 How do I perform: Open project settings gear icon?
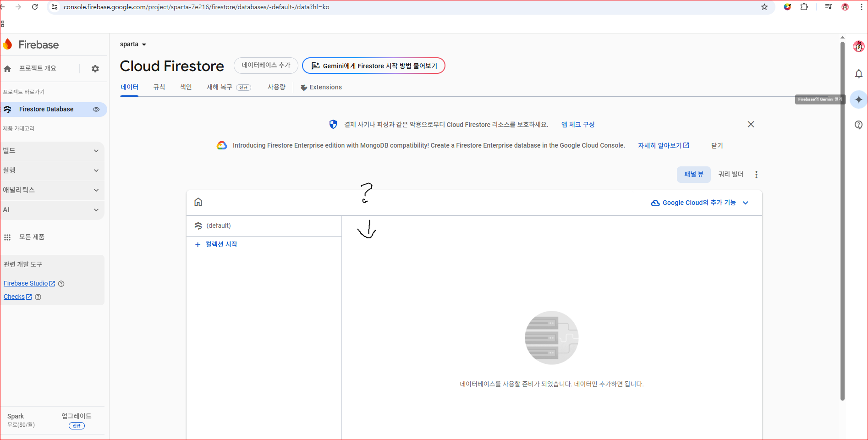pos(95,69)
